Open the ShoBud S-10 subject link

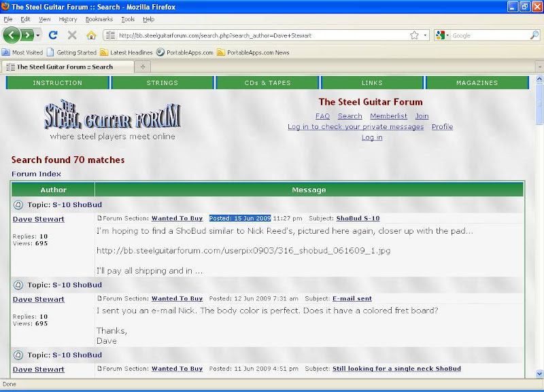pos(358,218)
